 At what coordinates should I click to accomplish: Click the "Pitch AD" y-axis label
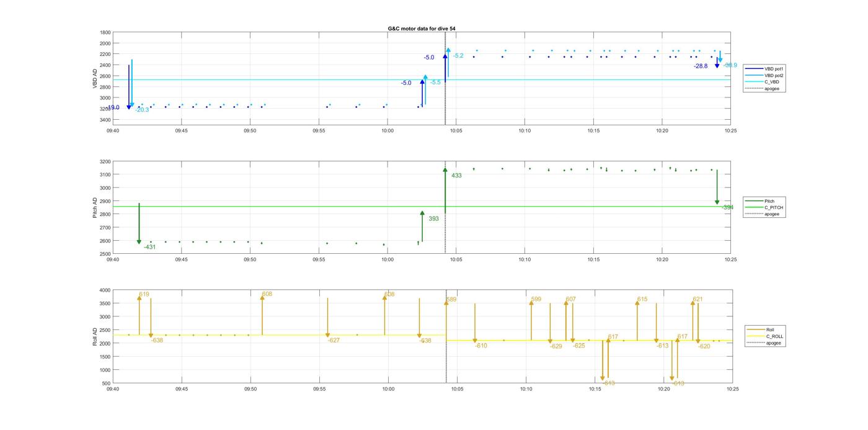click(95, 208)
